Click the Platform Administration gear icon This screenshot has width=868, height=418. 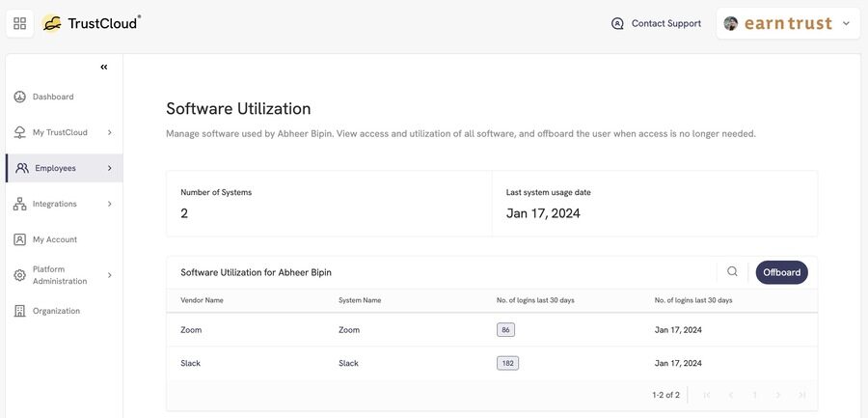pyautogui.click(x=20, y=275)
